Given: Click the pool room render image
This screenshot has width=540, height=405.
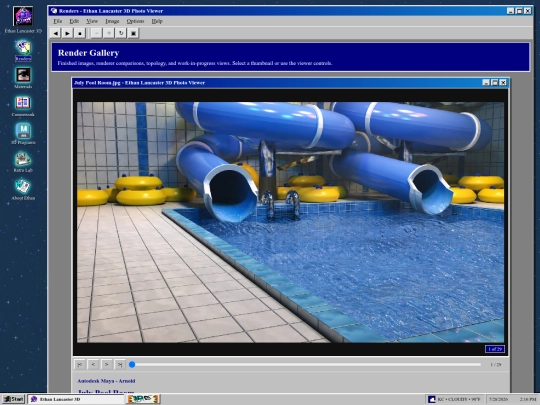Looking at the screenshot, I should coord(290,222).
